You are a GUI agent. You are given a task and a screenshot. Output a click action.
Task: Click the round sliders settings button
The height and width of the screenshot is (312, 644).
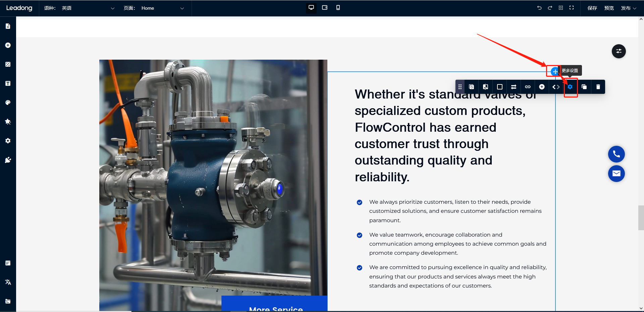(619, 51)
